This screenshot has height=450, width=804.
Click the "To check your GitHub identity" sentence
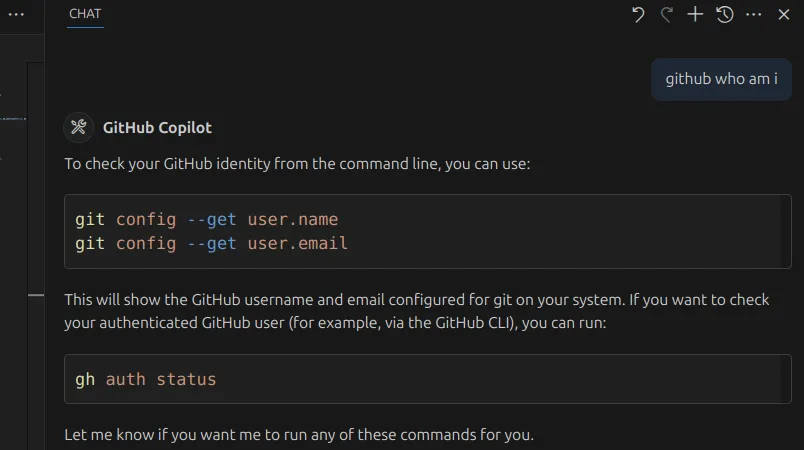(297, 164)
